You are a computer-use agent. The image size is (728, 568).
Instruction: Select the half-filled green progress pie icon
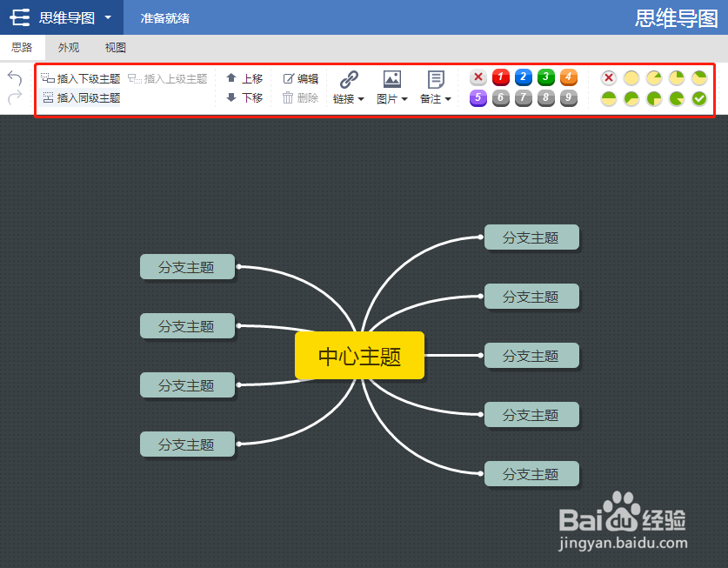click(609, 98)
